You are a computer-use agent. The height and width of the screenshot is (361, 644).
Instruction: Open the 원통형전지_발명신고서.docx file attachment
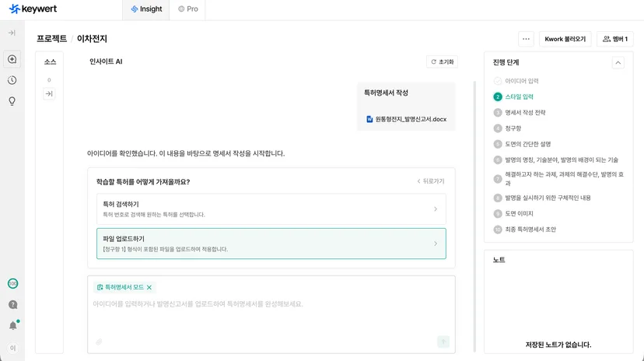tap(406, 119)
